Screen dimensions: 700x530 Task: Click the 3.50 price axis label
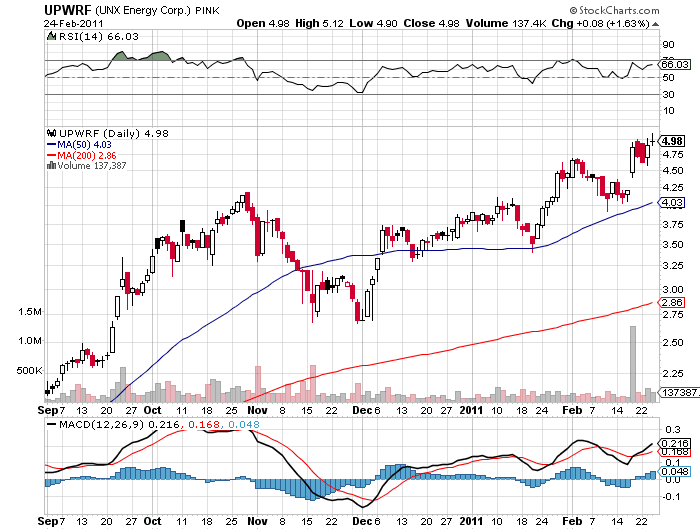pyautogui.click(x=673, y=245)
